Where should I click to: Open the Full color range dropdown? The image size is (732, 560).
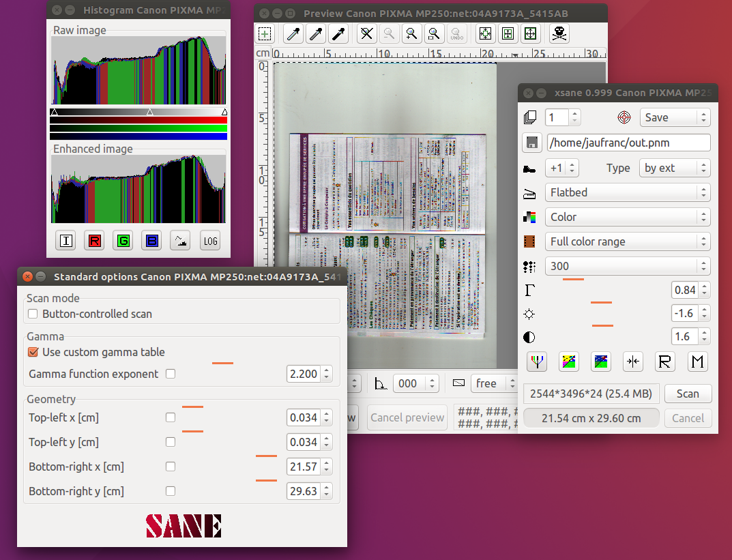(628, 241)
